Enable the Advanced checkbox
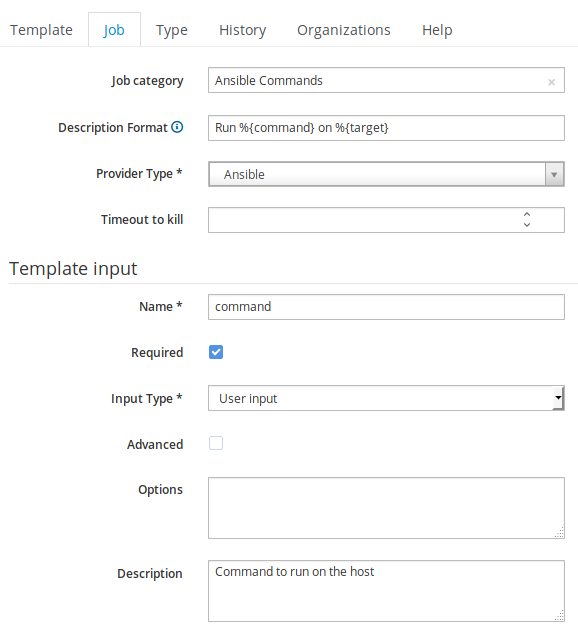This screenshot has height=630, width=578. 216,444
